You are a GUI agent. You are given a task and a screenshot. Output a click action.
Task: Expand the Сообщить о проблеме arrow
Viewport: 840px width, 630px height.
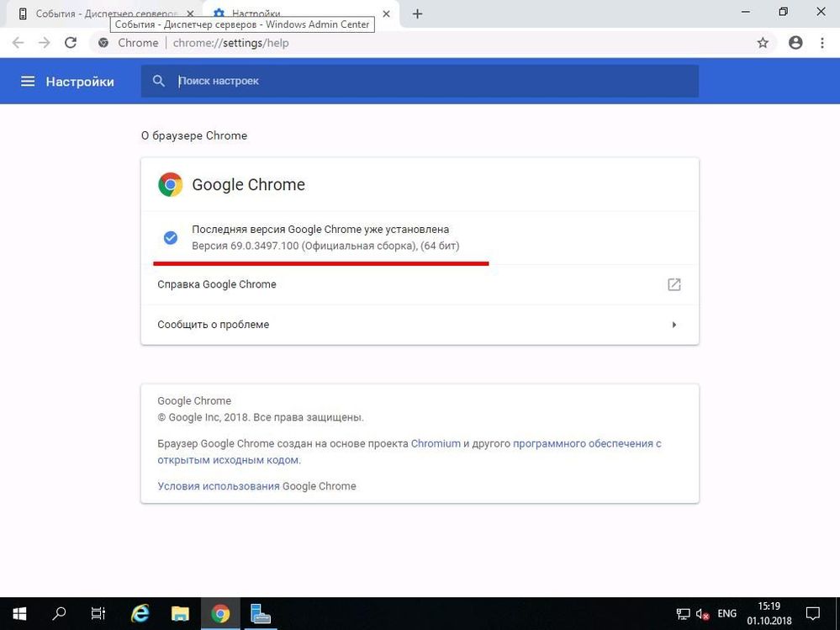click(x=674, y=325)
